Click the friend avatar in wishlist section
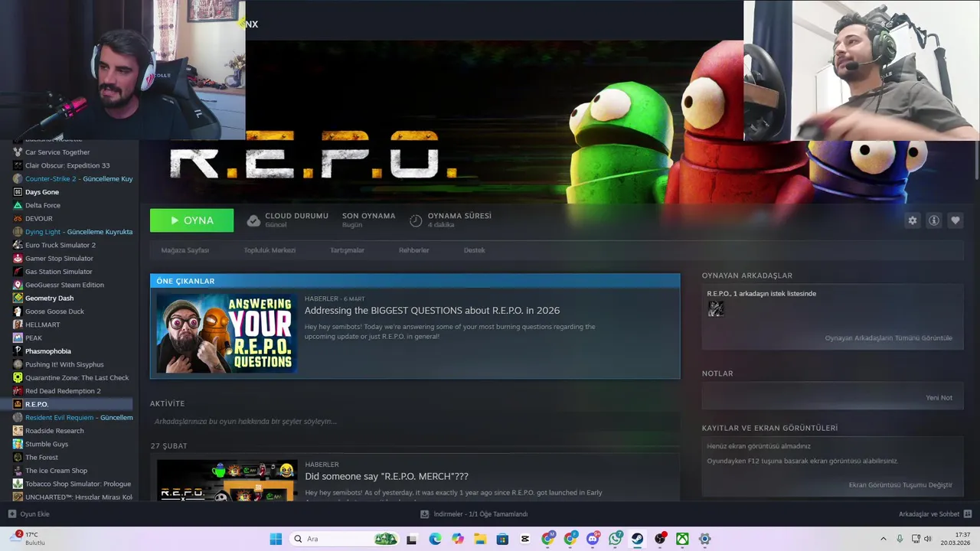 coord(716,308)
